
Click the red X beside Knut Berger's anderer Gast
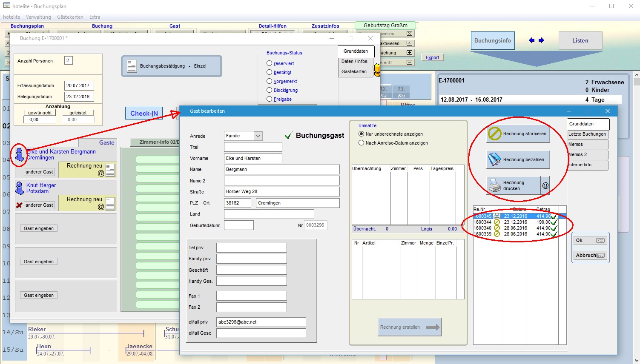(19, 205)
